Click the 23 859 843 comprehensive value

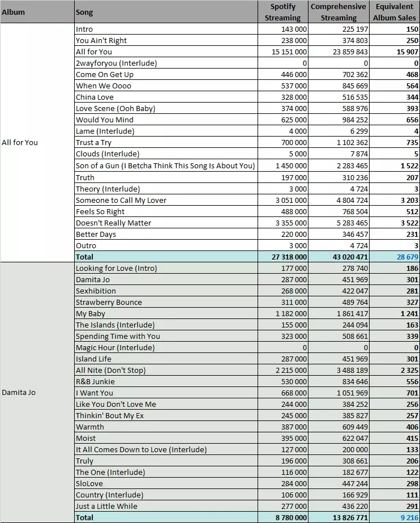338,52
